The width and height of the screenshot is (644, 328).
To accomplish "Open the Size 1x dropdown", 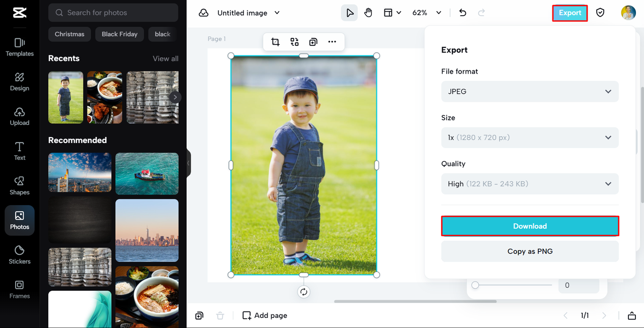I will click(530, 138).
